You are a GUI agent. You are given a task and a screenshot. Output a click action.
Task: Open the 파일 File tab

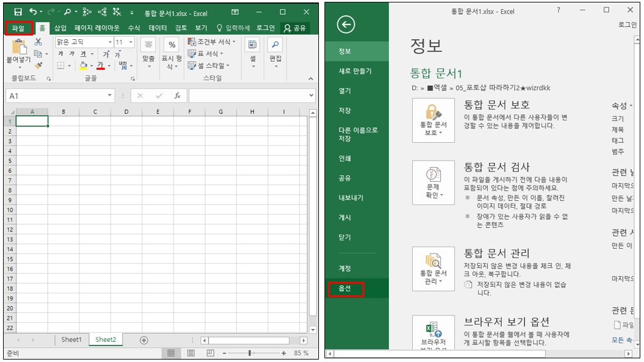click(x=18, y=28)
